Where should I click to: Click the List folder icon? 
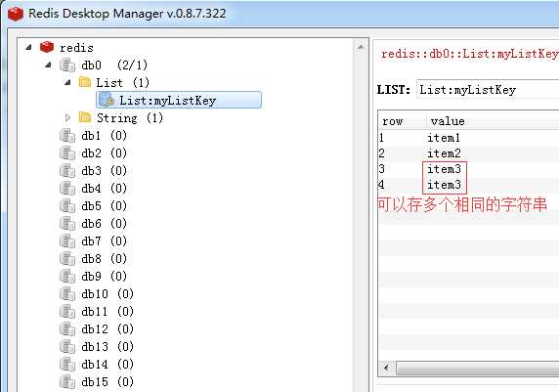pyautogui.click(x=84, y=82)
